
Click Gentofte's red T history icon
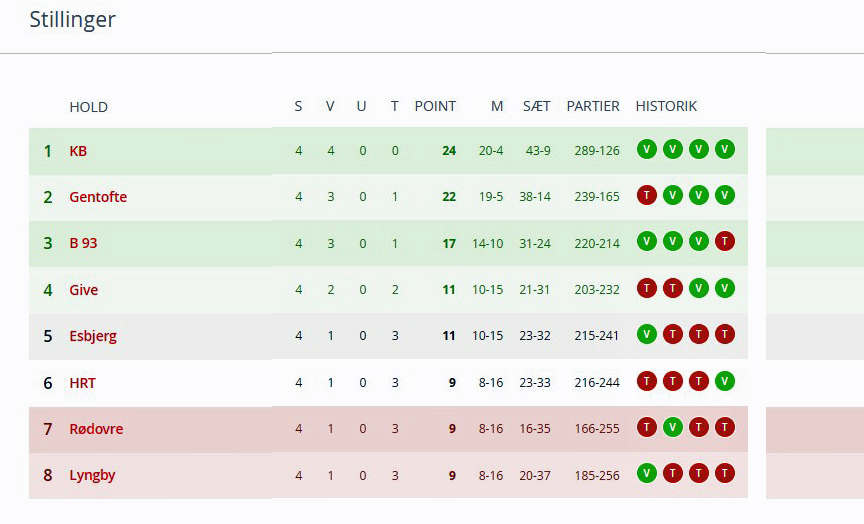(647, 196)
